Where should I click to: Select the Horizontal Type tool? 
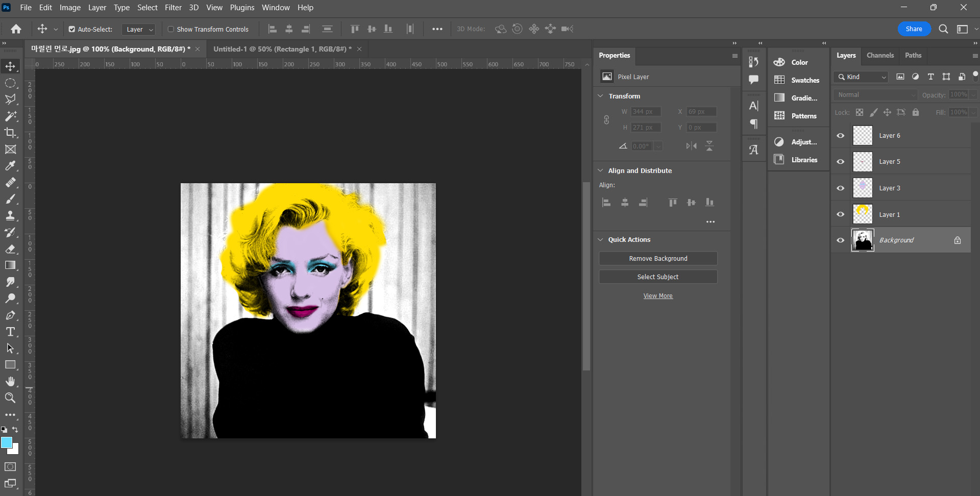(10, 332)
